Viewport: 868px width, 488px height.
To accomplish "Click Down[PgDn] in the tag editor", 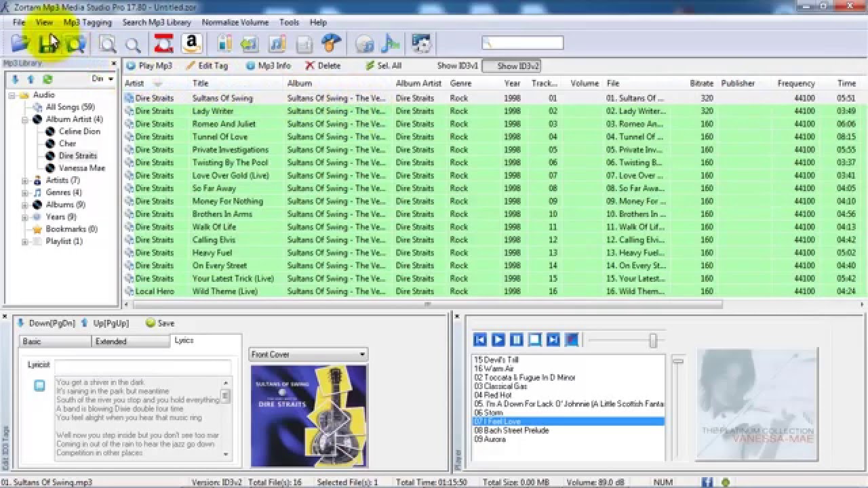I will (45, 323).
